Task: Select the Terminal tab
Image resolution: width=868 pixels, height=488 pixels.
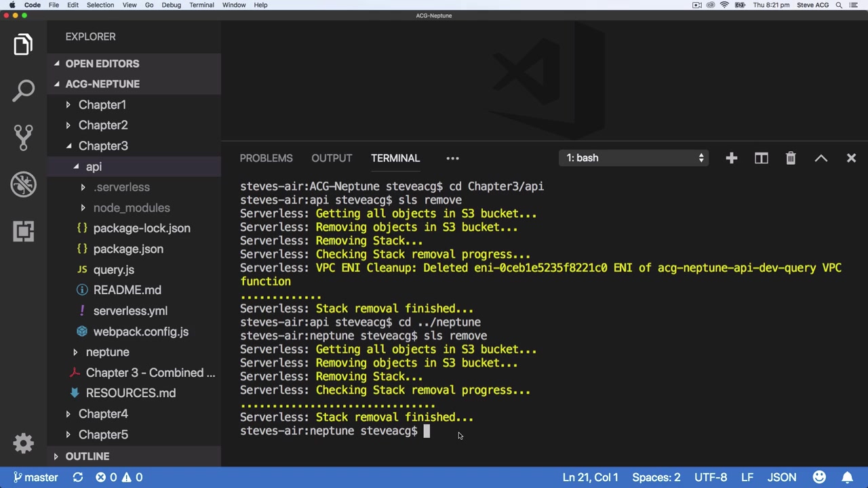Action: pos(395,158)
